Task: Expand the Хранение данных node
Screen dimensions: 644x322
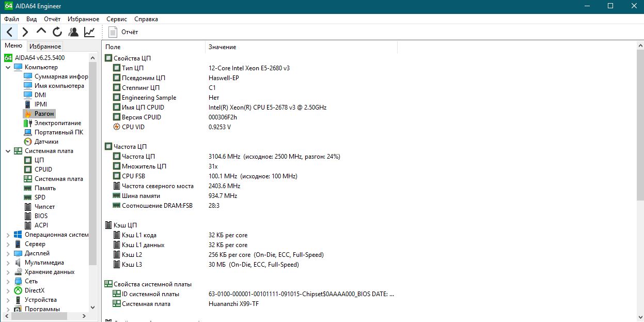Action: 8,272
